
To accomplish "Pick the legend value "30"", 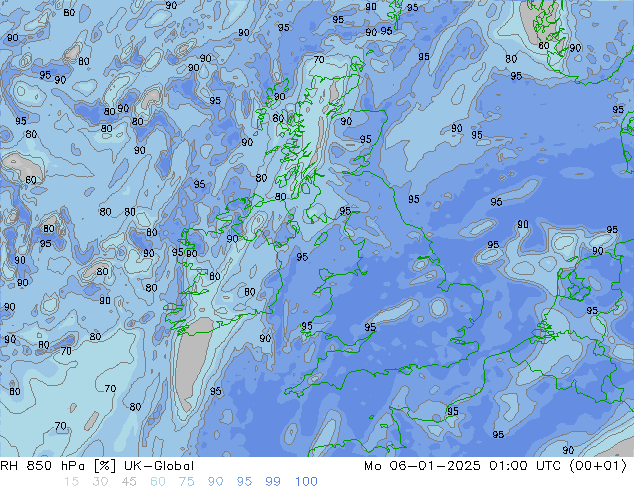I will [x=100, y=482].
